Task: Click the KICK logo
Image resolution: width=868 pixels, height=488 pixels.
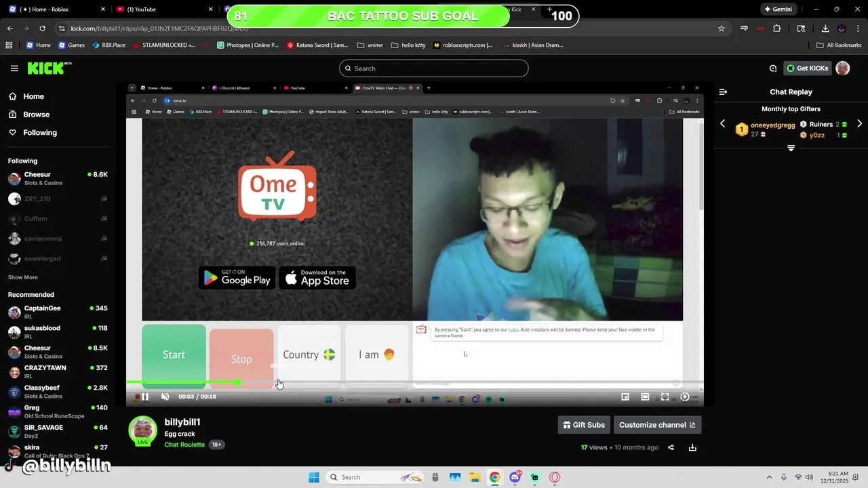Action: pyautogui.click(x=49, y=68)
